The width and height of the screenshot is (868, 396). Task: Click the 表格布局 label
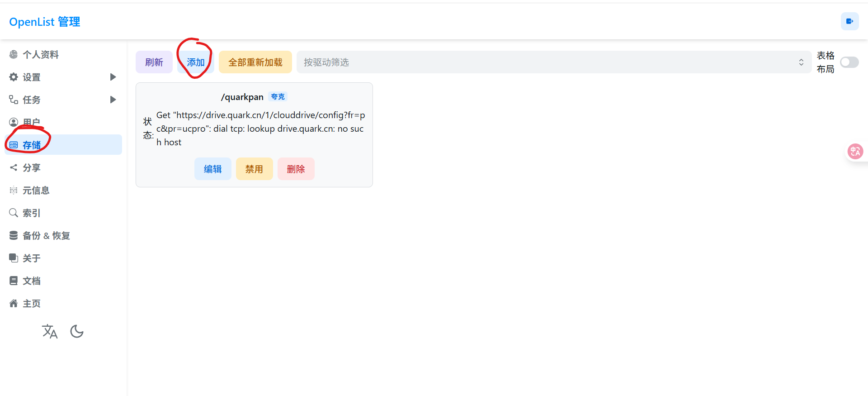(826, 62)
